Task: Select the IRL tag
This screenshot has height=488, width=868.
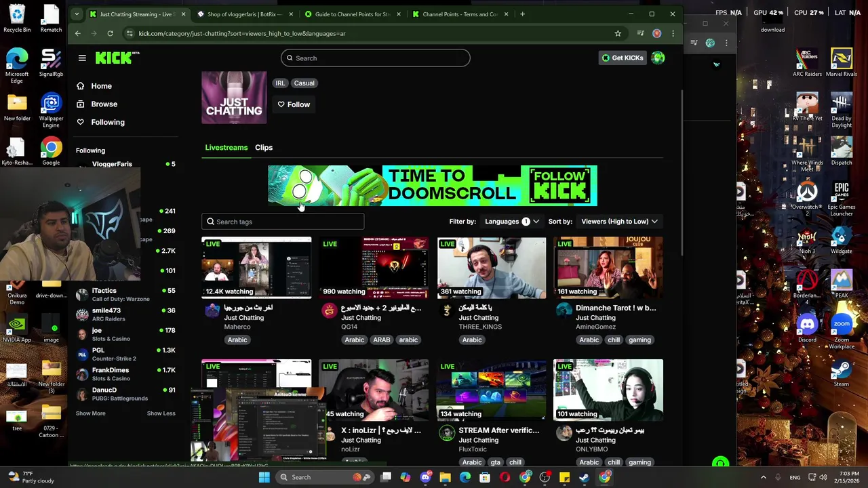Action: click(280, 83)
